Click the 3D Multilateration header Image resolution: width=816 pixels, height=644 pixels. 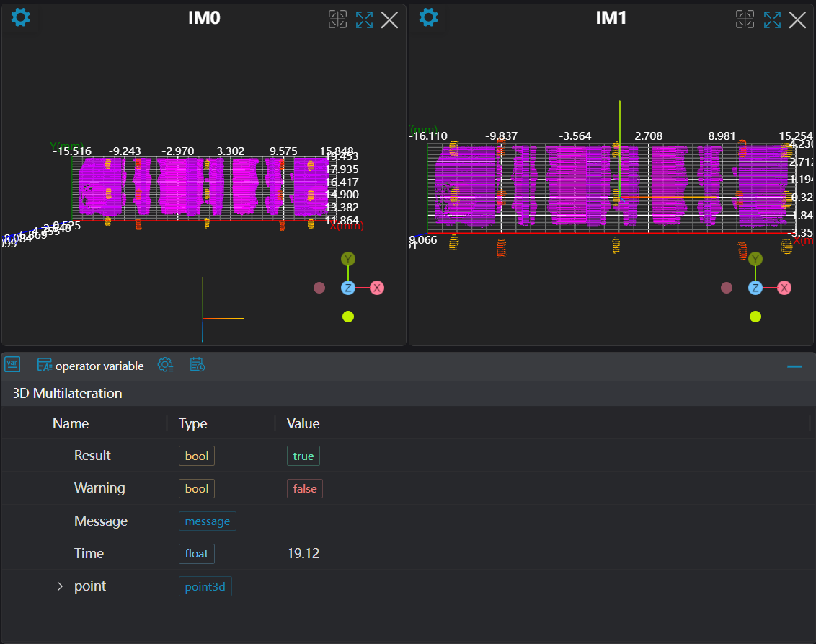pos(67,394)
